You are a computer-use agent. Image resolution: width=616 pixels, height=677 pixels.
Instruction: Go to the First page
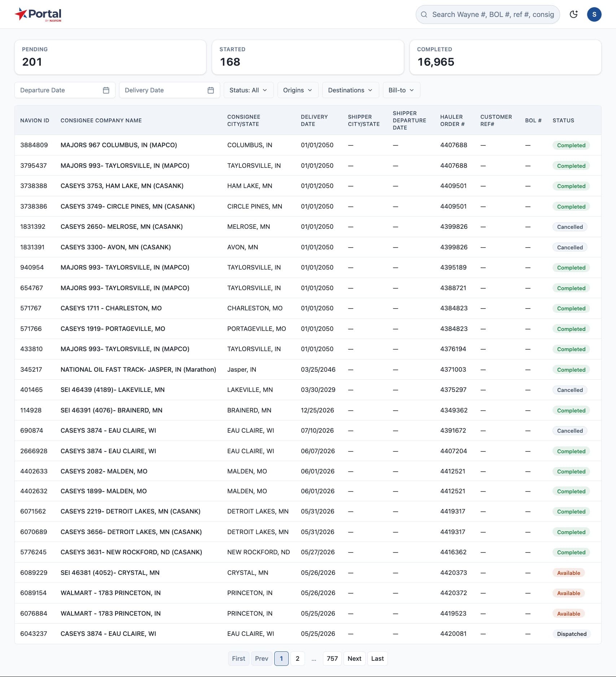click(x=239, y=659)
